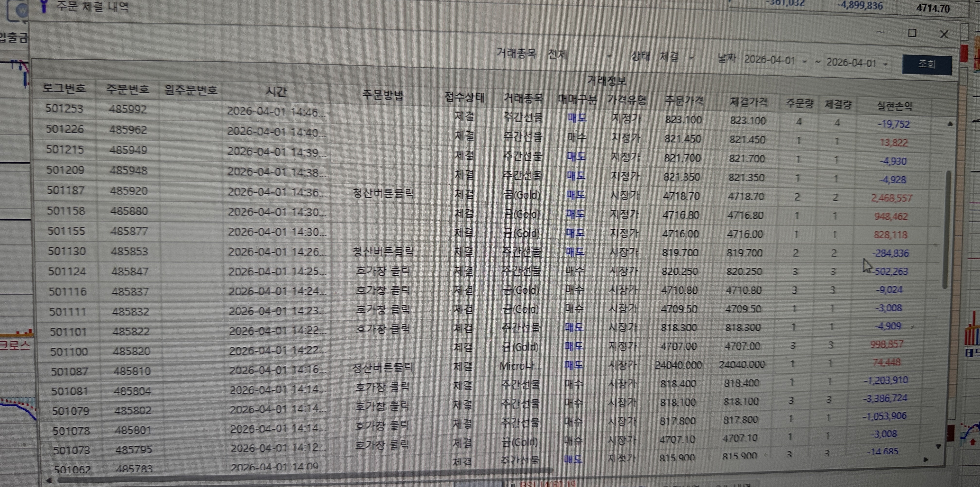980x487 pixels.
Task: Click profit value 948,462
Action: coord(891,216)
